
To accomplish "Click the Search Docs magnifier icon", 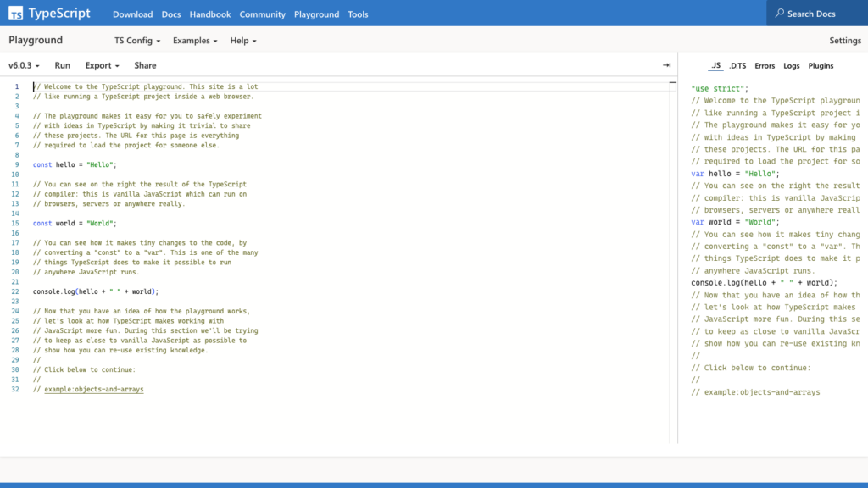I will [x=780, y=13].
